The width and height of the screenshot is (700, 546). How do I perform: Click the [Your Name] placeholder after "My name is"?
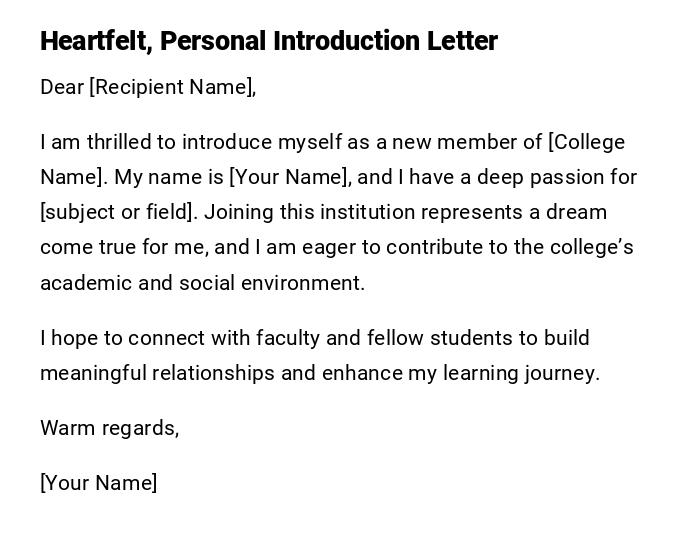tap(289, 177)
